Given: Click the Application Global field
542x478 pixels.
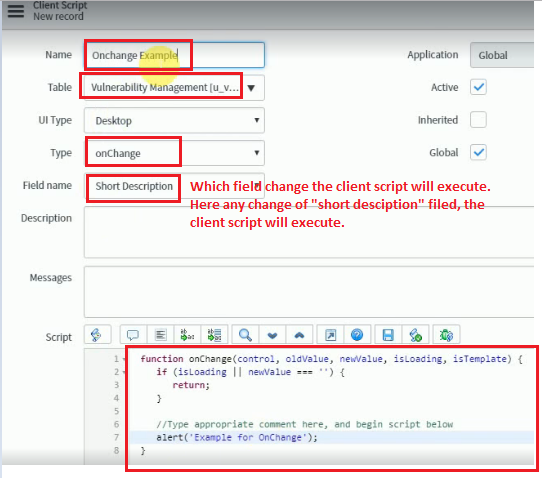Looking at the screenshot, I should coord(502,55).
